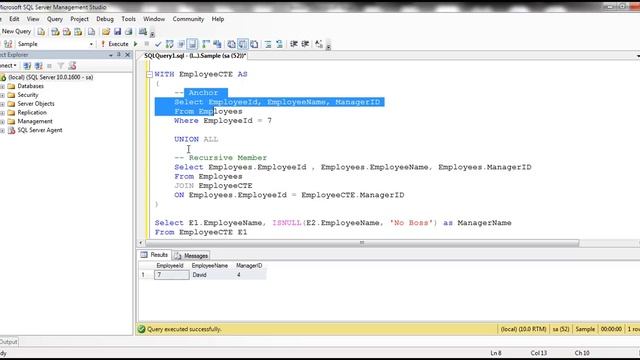640x360 pixels.
Task: Open Analysis Services MDX Query icon
Action: (55, 32)
